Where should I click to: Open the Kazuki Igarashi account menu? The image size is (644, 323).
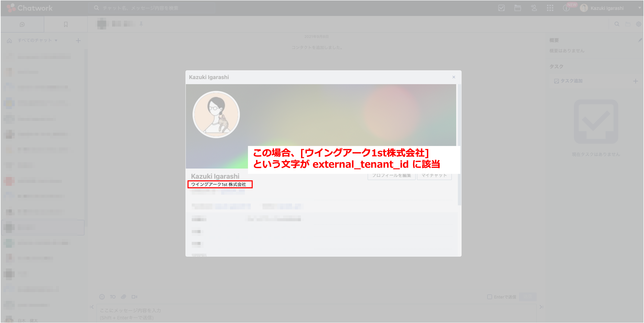(610, 8)
